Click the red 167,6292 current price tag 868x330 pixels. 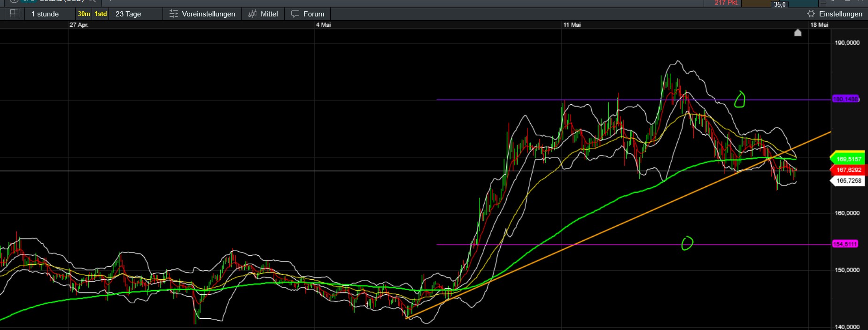pyautogui.click(x=848, y=170)
